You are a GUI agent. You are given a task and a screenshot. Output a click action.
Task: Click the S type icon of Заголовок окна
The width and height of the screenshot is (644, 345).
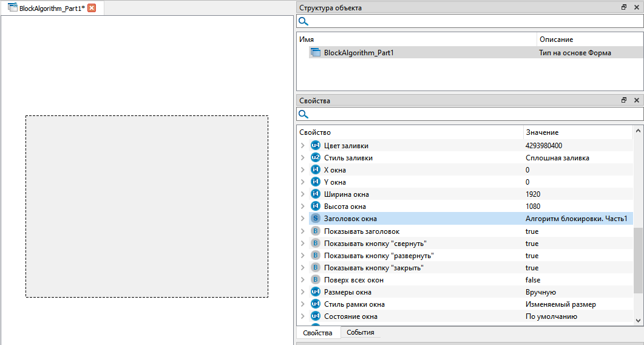point(315,219)
